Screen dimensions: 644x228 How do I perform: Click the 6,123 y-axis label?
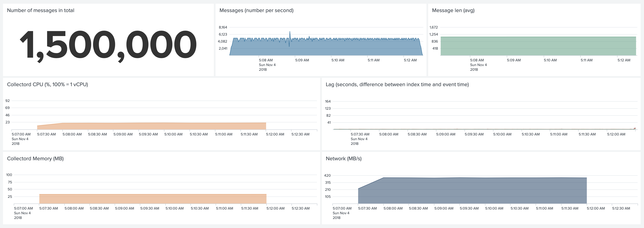tap(223, 34)
